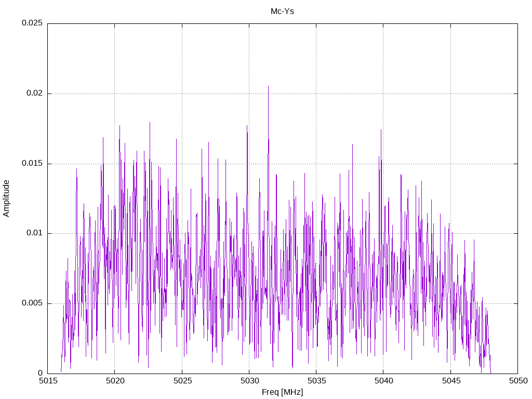Screen dimensions: 532x399
Task: Click the 5025 x-axis tick label
Action: point(182,381)
